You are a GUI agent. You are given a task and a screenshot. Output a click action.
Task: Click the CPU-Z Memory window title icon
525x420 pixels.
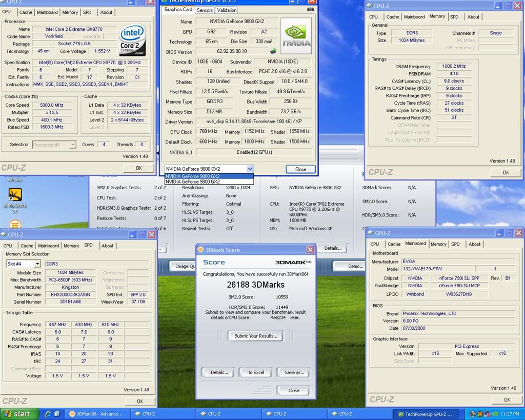pyautogui.click(x=369, y=5)
